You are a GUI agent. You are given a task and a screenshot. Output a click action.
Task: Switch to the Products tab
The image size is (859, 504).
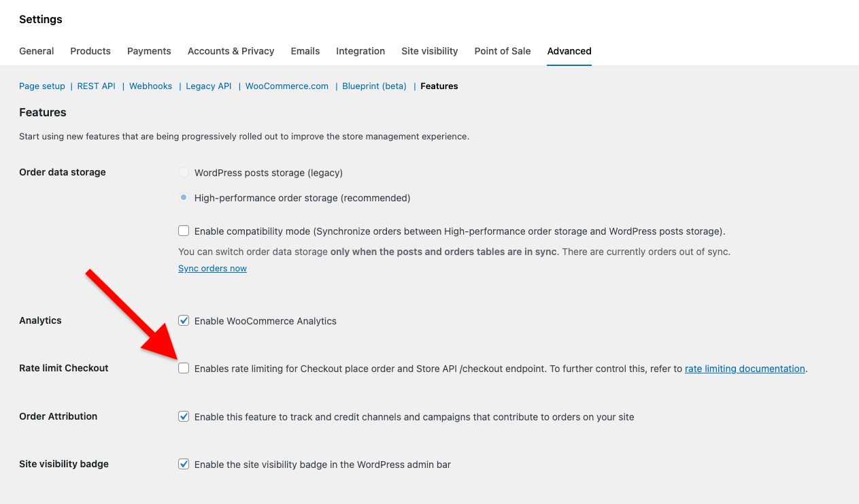(x=90, y=51)
